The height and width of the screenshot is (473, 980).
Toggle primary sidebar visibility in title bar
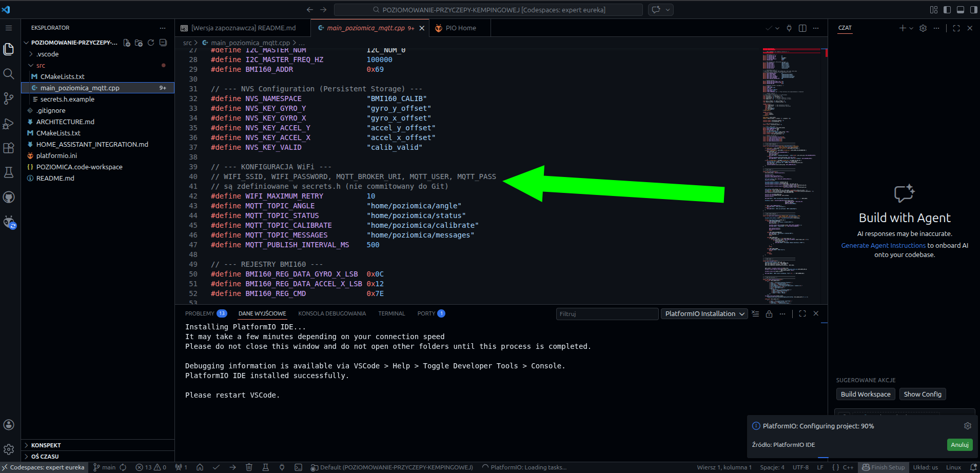(947, 10)
